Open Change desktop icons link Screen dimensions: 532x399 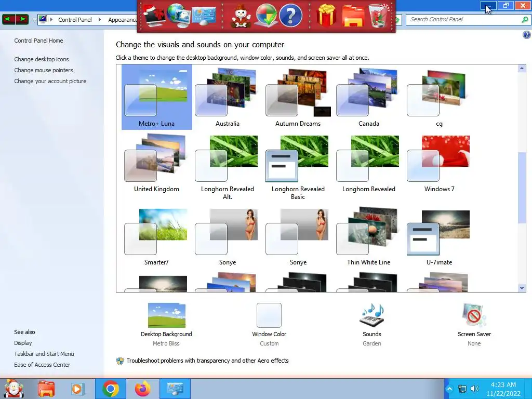(42, 59)
